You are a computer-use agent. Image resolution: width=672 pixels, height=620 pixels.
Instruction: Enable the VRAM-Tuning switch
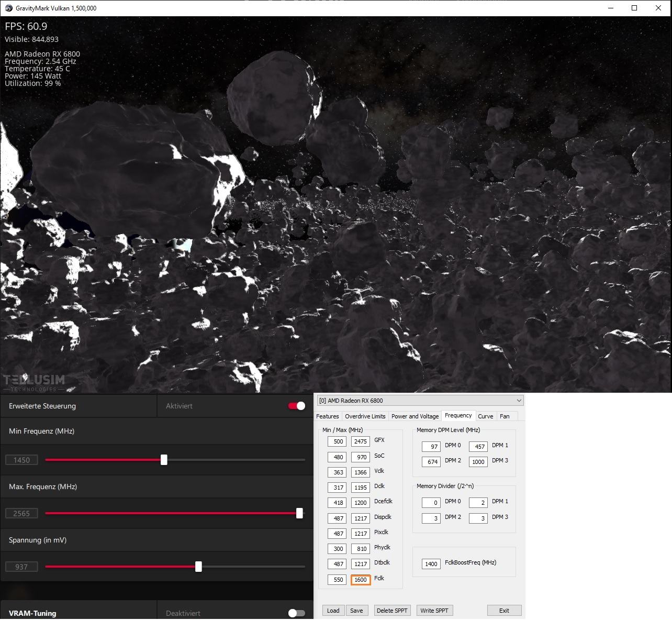(297, 613)
